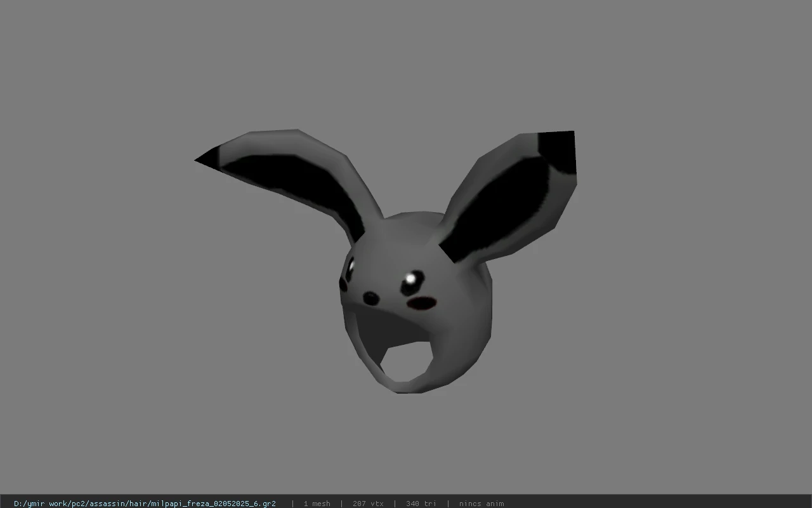The width and height of the screenshot is (812, 508).
Task: Click the file path ending milpapi_freza_02052025_6.gr2
Action: (145, 504)
